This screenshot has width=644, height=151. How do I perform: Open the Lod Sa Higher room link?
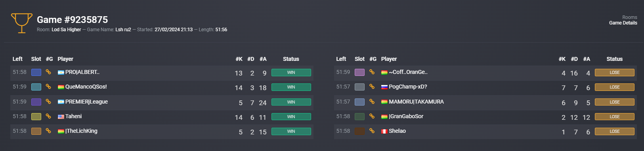(x=66, y=30)
